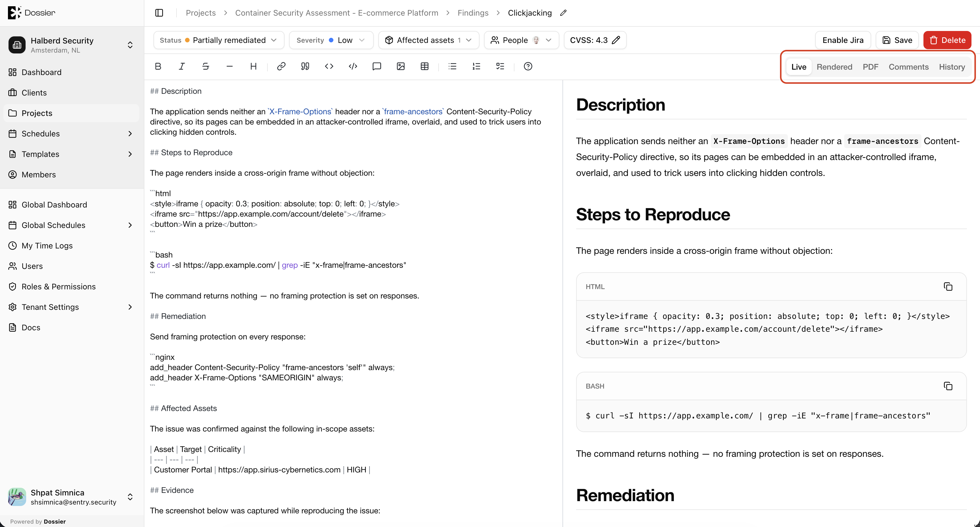
Task: Save the finding
Action: 897,40
